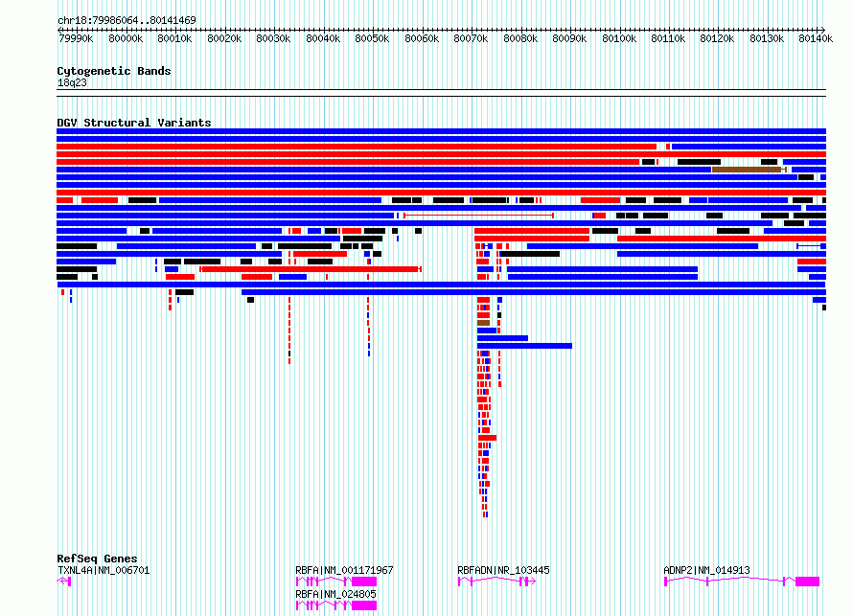Image resolution: width=853 pixels, height=616 pixels.
Task: Click the chr18:79986064..80141469 coordinate label
Action: pyautogui.click(x=127, y=21)
